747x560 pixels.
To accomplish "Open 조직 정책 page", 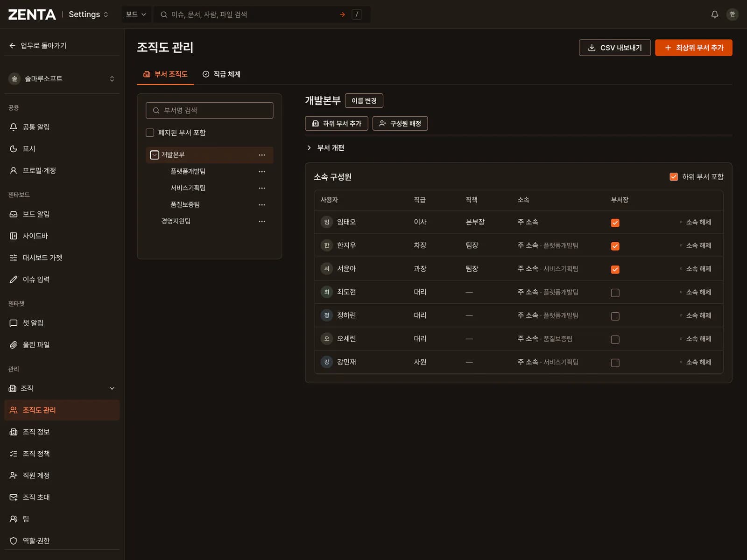I will click(x=62, y=454).
